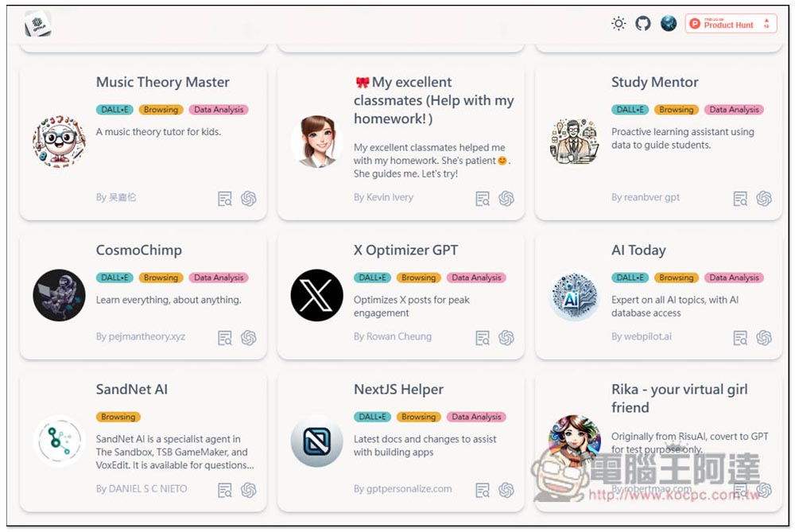Click the SandNet AI details icon
This screenshot has height=532, width=795.
225,490
